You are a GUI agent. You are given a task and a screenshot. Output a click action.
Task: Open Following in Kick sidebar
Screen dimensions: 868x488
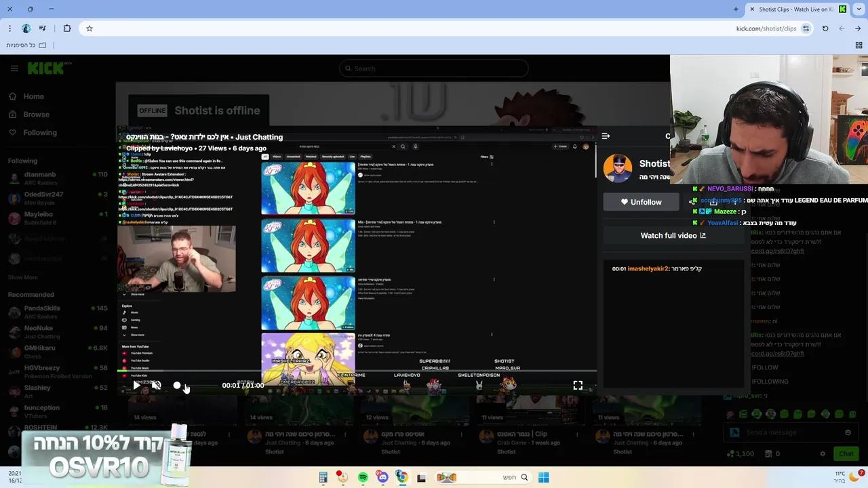tap(33, 132)
